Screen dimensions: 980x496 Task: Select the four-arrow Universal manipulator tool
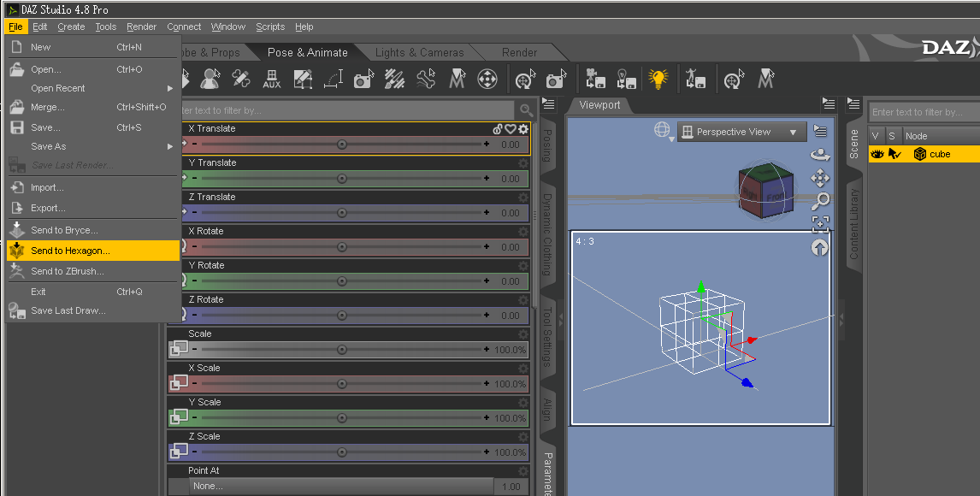tap(487, 79)
